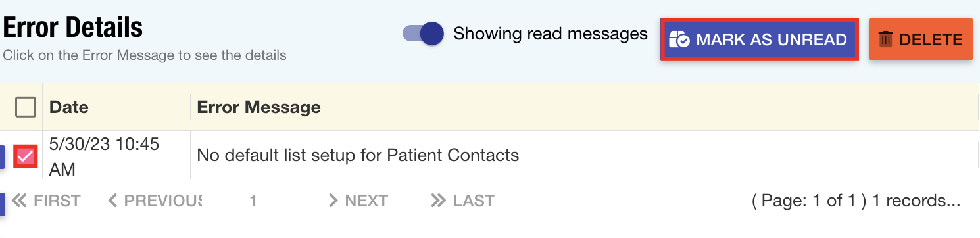
Task: Sort by the Error Message column header
Action: tap(259, 107)
